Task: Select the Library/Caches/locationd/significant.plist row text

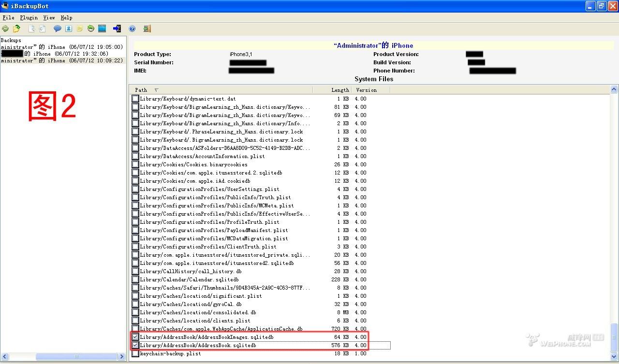Action: (201, 296)
